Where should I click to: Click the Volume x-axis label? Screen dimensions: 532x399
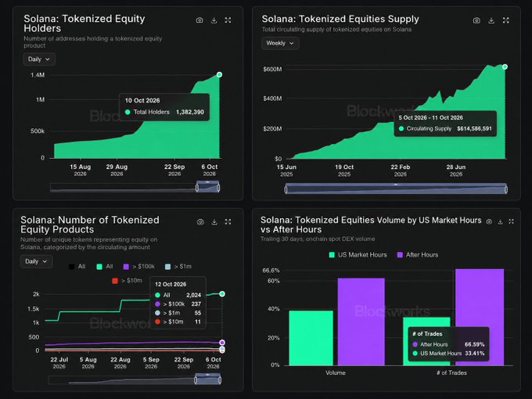tap(336, 372)
